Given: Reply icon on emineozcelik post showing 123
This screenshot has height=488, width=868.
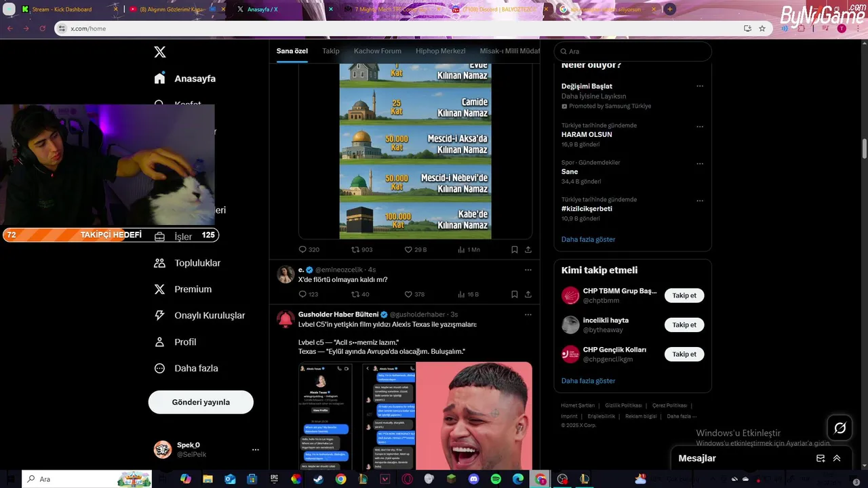Looking at the screenshot, I should click(x=303, y=294).
